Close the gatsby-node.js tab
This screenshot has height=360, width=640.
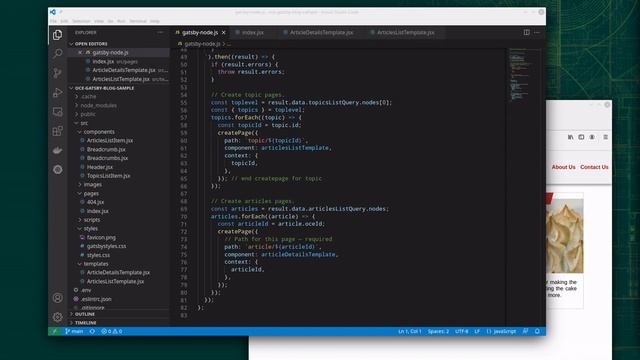tap(224, 33)
